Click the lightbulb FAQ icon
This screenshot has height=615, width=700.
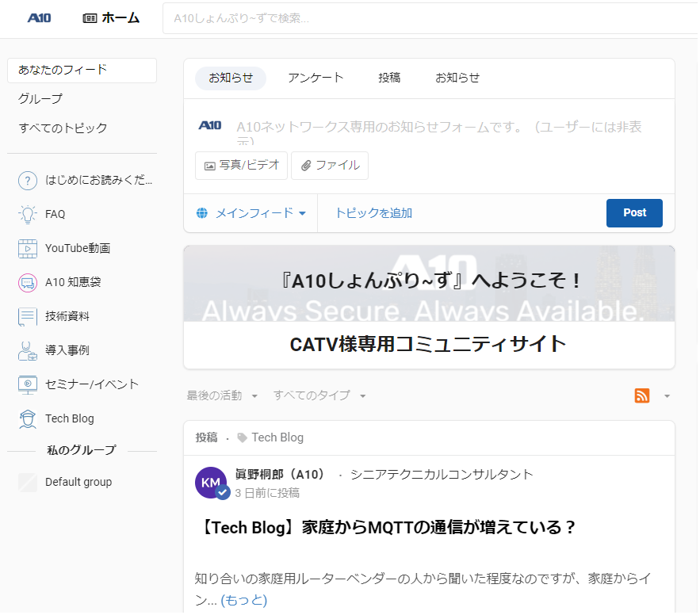point(28,215)
